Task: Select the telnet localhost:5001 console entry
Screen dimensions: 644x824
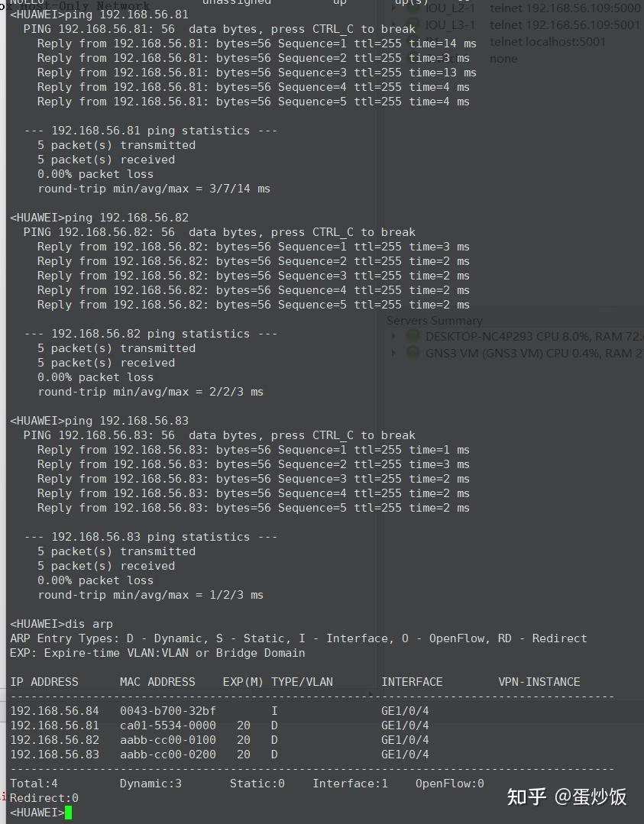Action: (547, 41)
